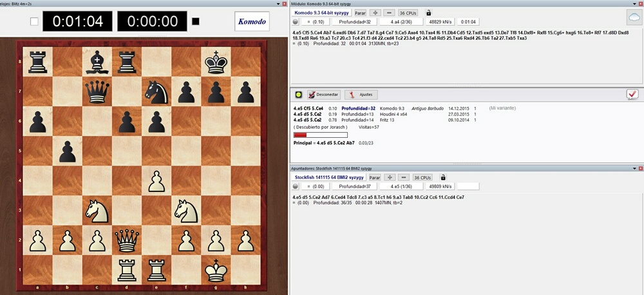Click the Komodo logo next to the clocks

tap(252, 21)
